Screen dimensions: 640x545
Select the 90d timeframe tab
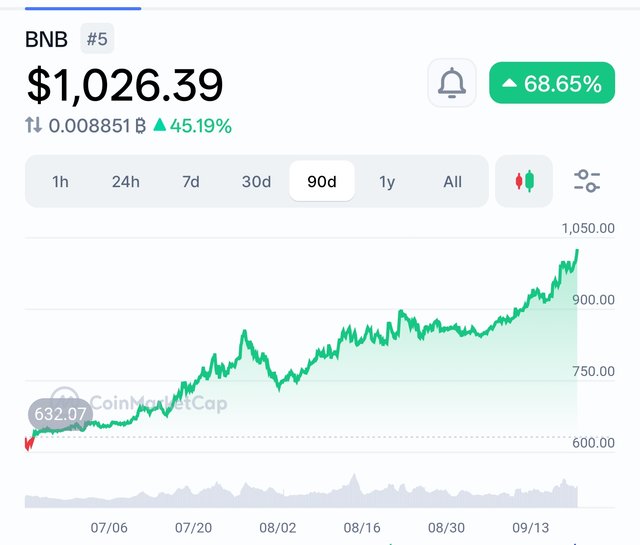322,181
